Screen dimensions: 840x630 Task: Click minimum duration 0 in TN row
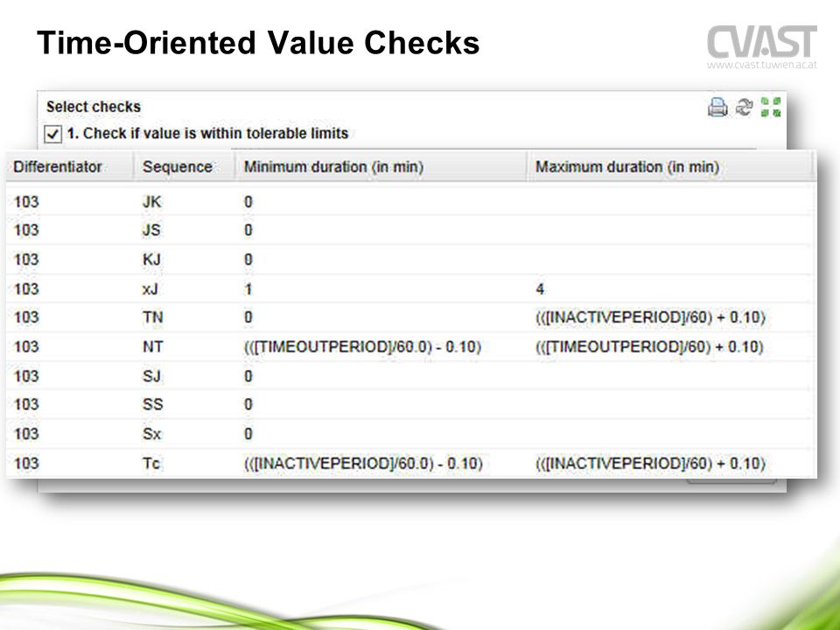[248, 317]
